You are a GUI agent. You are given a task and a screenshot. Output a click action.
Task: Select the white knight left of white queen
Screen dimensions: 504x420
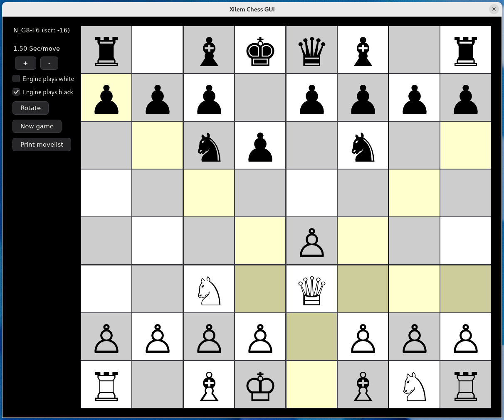coord(209,290)
